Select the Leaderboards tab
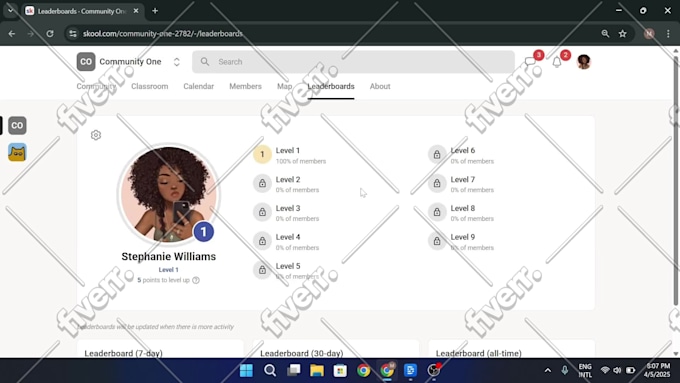 331,86
